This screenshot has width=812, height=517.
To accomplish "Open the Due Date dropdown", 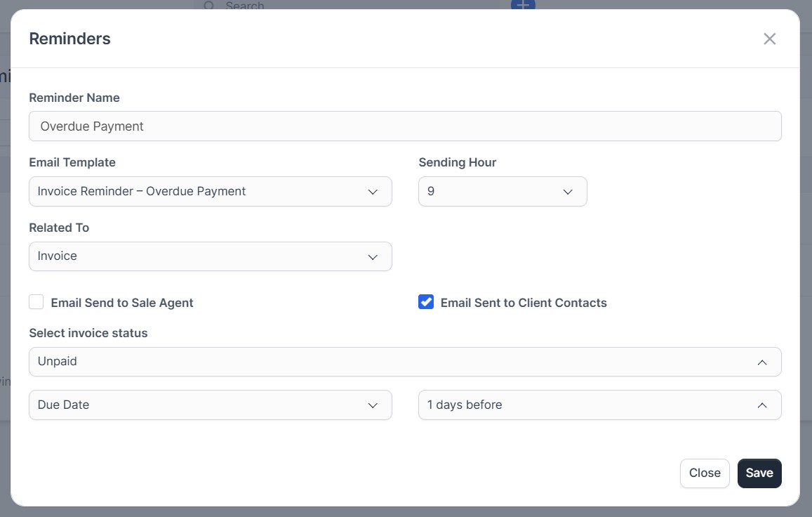I will click(211, 405).
